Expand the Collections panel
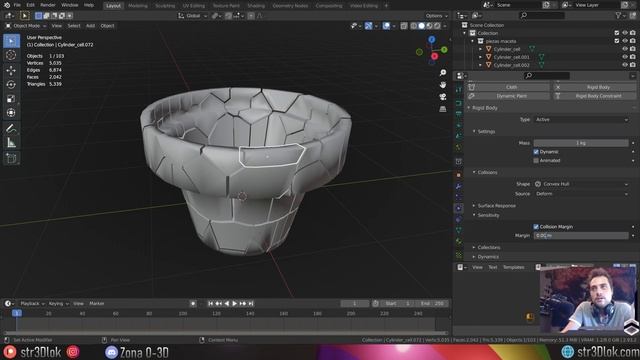Viewport: 640px width, 360px height. (x=489, y=247)
